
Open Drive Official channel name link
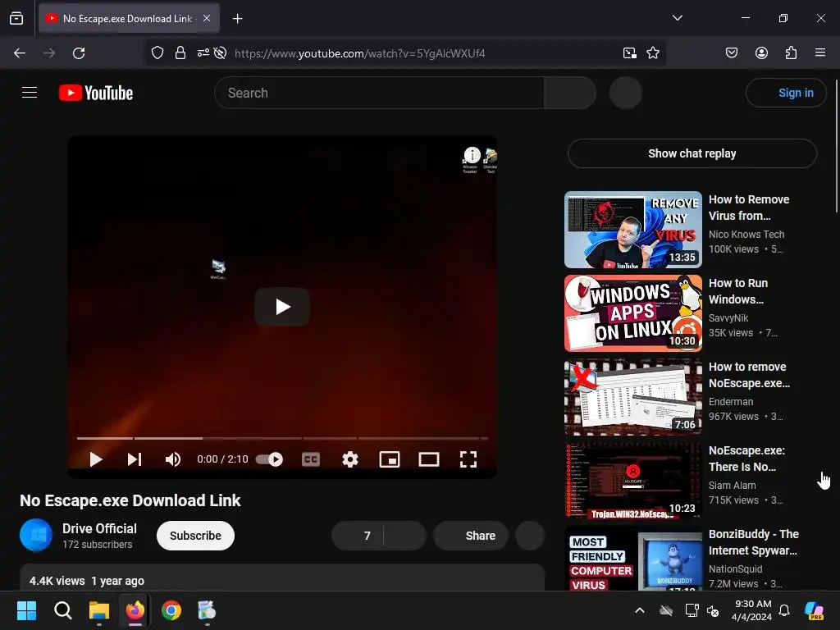pyautogui.click(x=99, y=529)
